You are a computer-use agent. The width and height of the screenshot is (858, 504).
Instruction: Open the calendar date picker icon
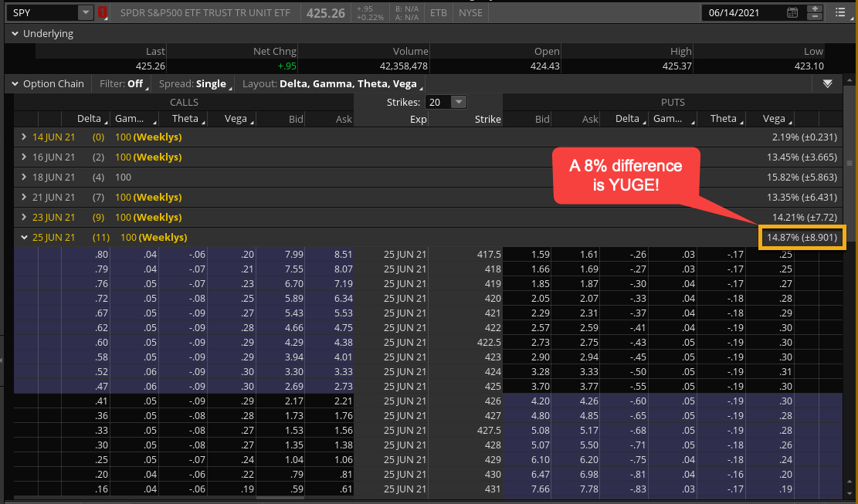pos(792,12)
